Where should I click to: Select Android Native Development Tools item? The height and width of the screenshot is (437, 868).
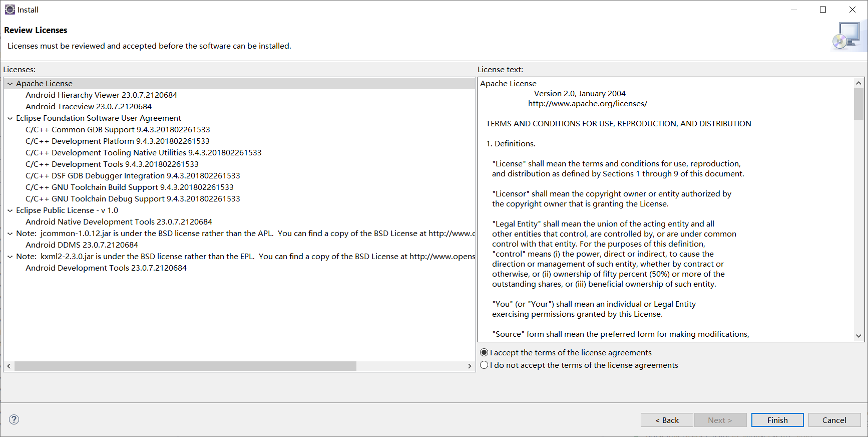coord(119,222)
